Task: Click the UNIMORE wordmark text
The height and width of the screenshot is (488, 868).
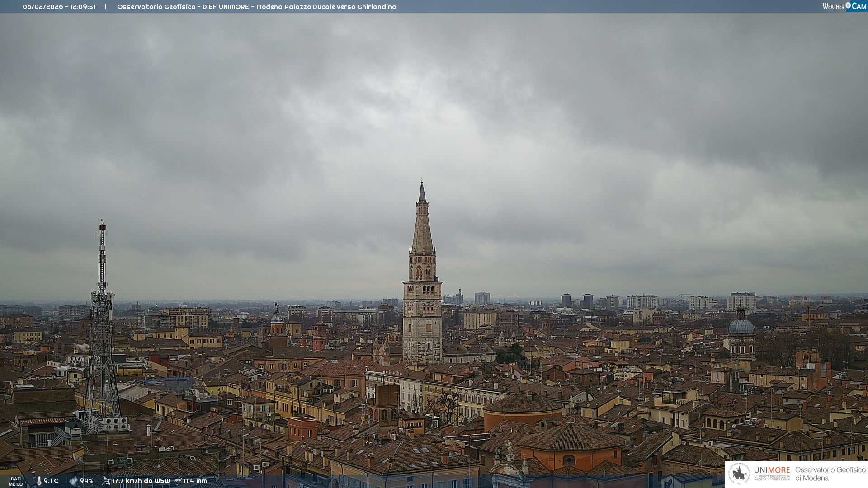Action: click(772, 470)
